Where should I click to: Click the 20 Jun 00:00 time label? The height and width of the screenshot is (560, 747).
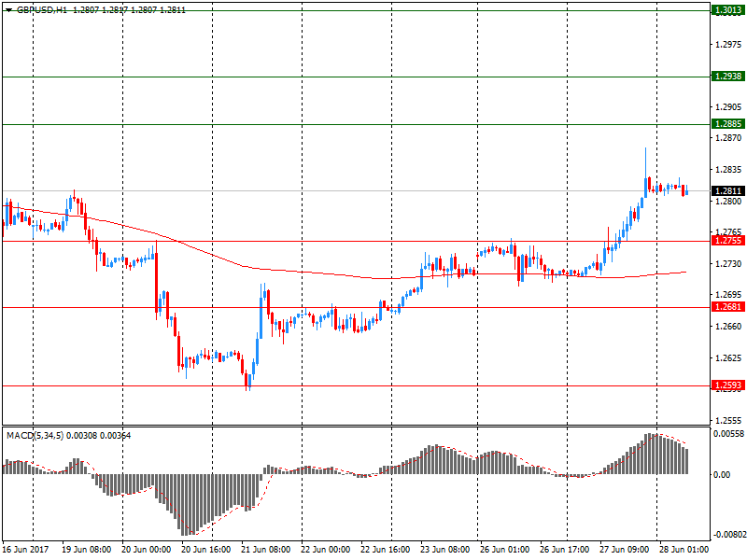[146, 550]
